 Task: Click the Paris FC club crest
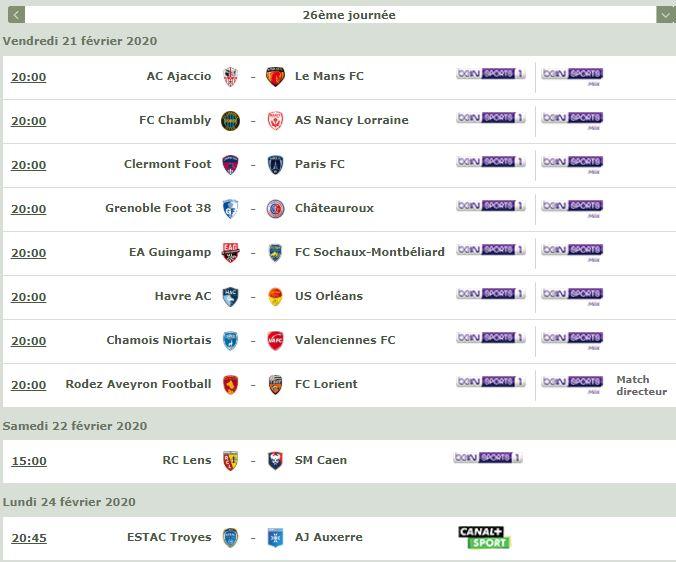point(275,165)
